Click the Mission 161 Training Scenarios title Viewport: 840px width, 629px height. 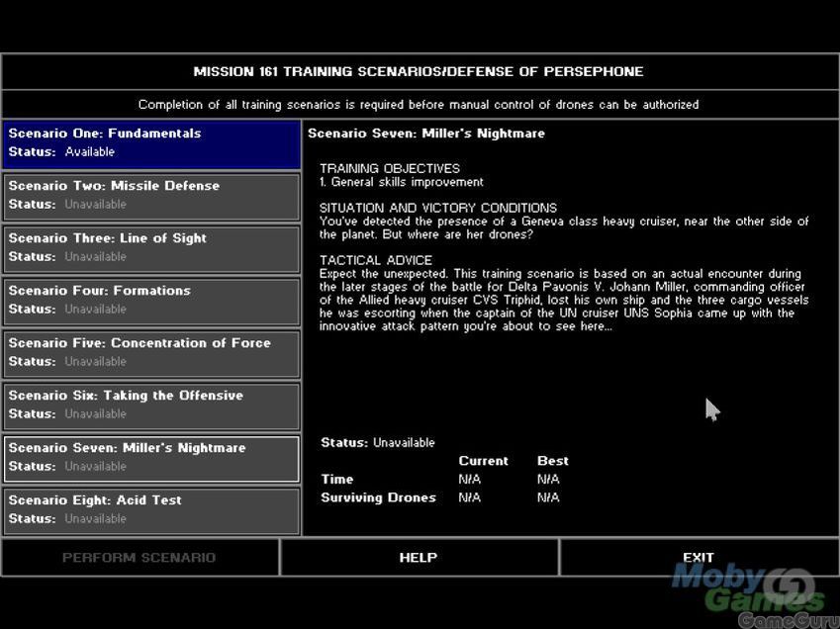point(419,71)
